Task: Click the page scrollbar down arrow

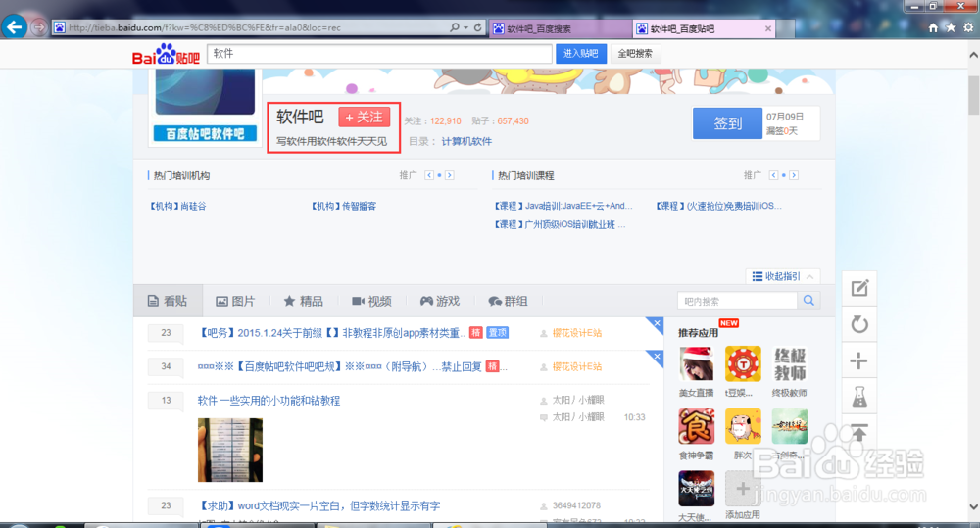Action: coord(973,506)
